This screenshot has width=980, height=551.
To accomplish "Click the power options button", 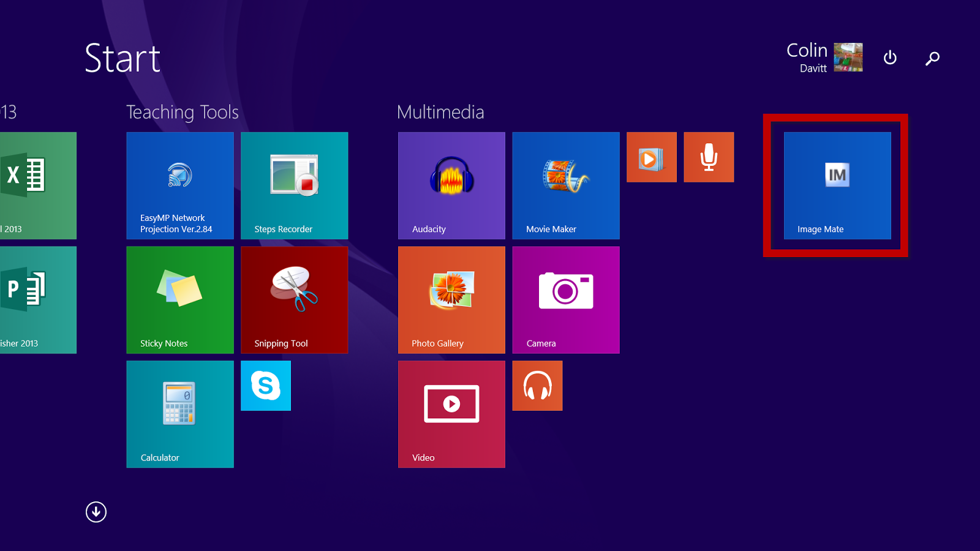I will click(x=890, y=58).
